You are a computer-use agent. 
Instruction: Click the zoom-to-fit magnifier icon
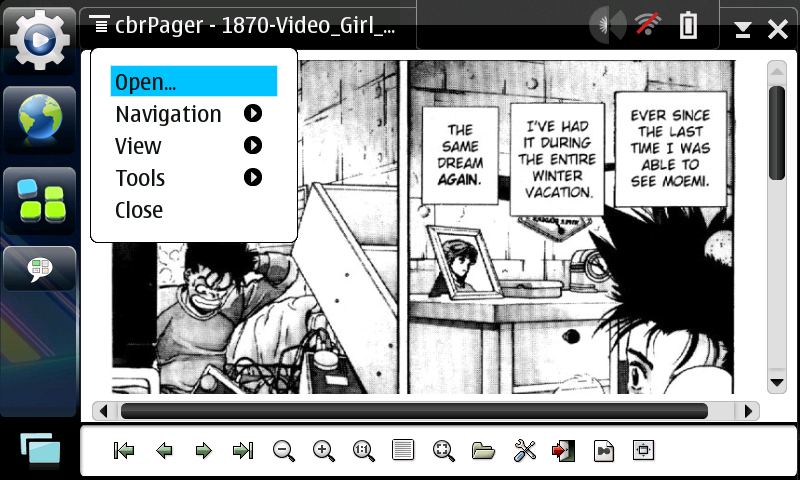point(443,451)
